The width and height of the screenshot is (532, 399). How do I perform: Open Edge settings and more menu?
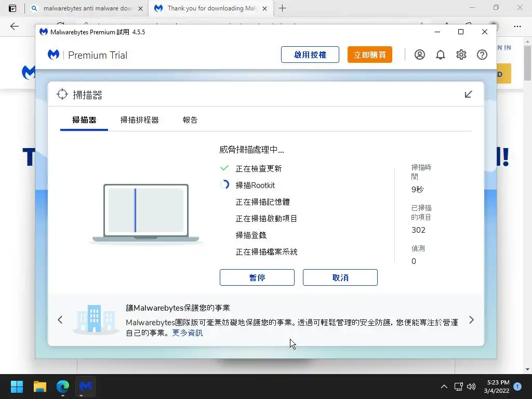[517, 26]
